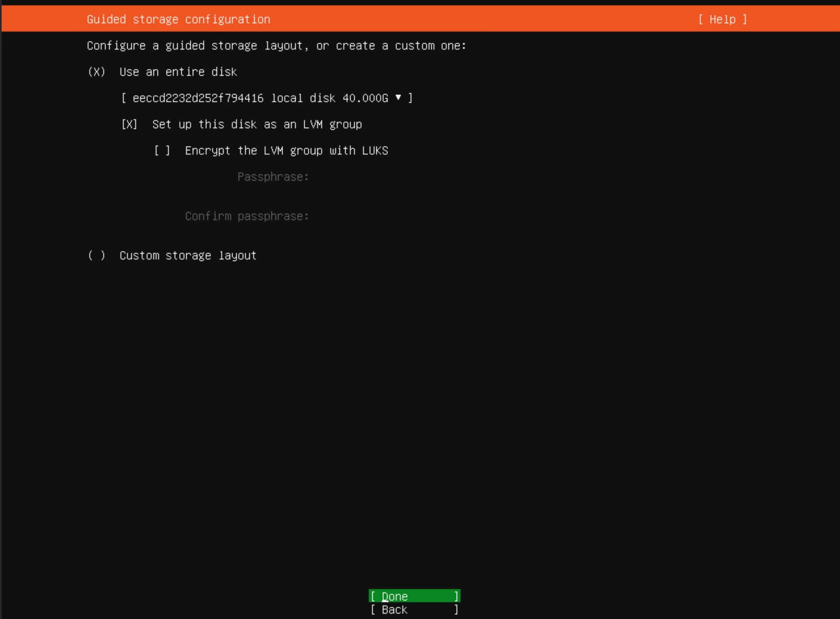
Task: Enable the LUKS encryption checkbox
Action: tap(162, 150)
